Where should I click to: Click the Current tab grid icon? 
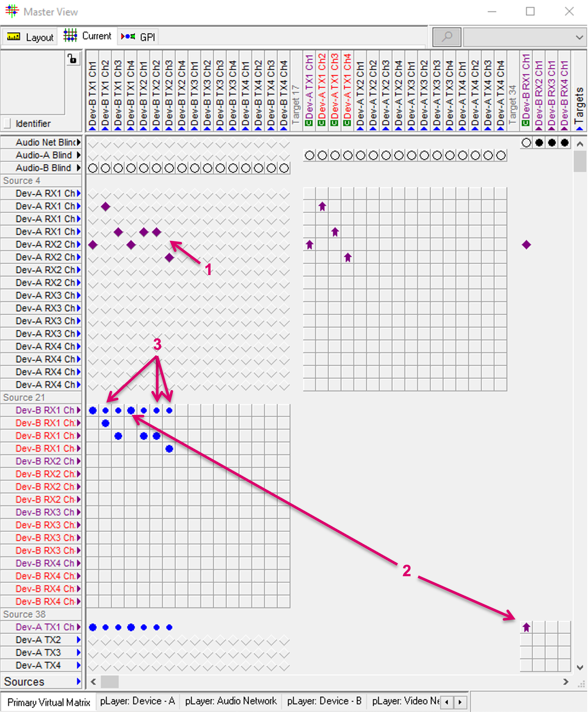(70, 36)
